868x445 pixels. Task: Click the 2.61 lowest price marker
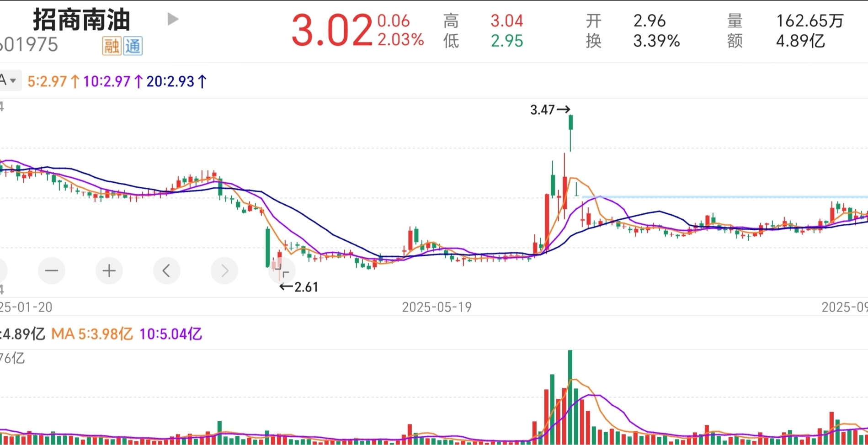298,287
